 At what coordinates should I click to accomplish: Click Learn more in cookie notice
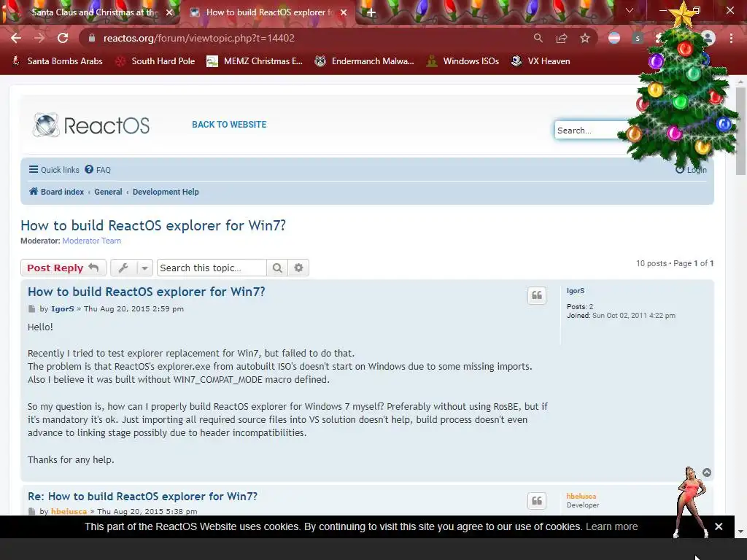(x=612, y=526)
